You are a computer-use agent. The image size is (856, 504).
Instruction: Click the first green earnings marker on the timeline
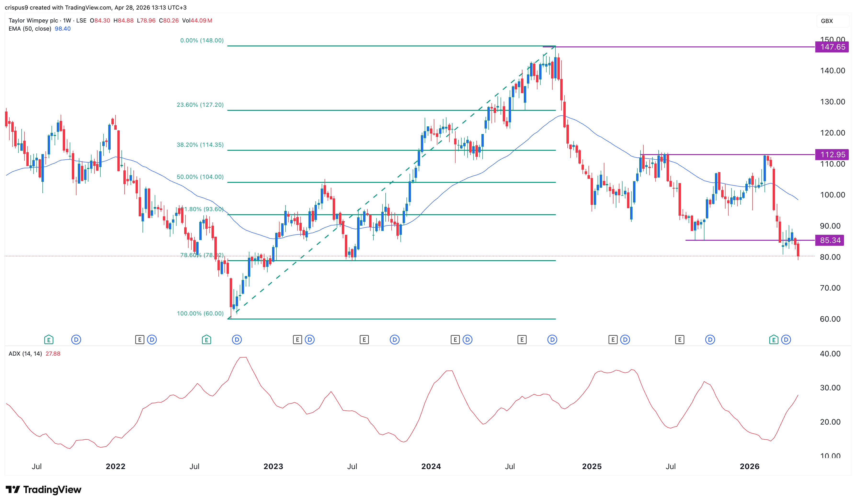[49, 339]
